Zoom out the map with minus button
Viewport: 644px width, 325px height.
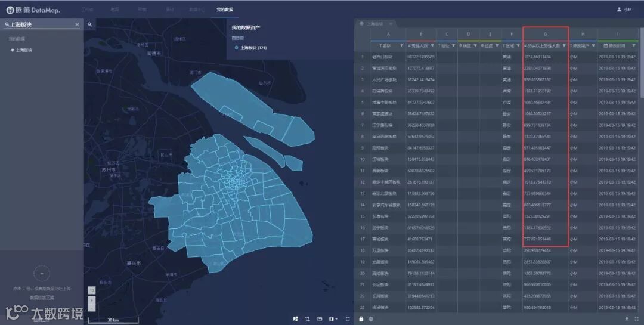[x=92, y=308]
